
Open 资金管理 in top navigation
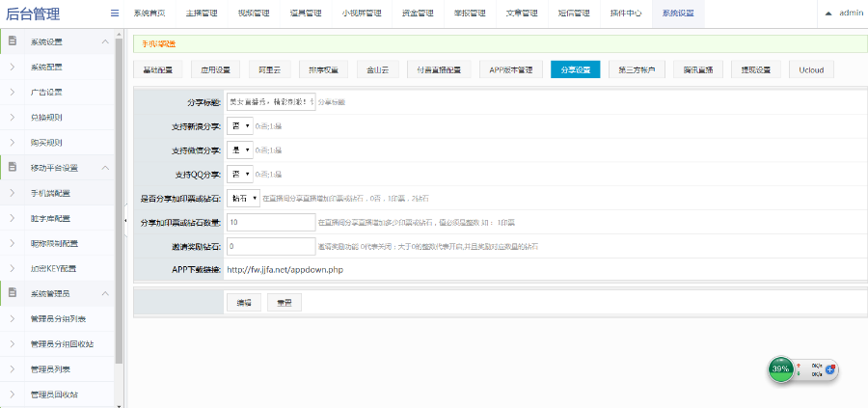418,14
